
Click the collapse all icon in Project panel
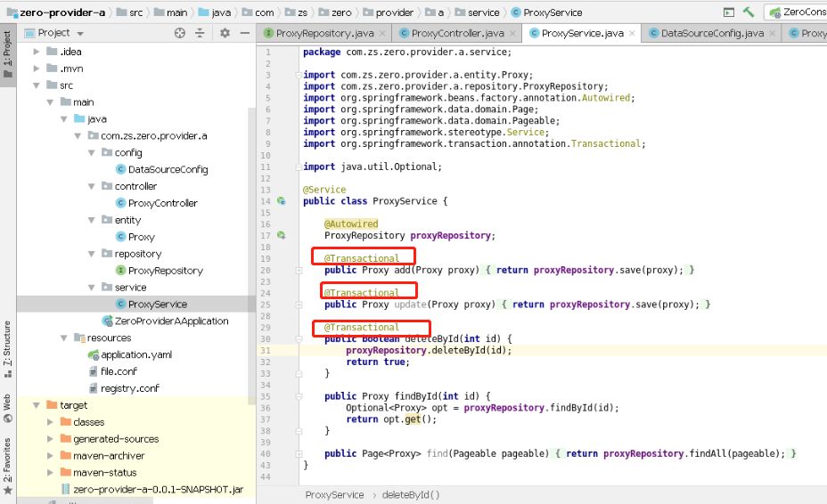200,33
